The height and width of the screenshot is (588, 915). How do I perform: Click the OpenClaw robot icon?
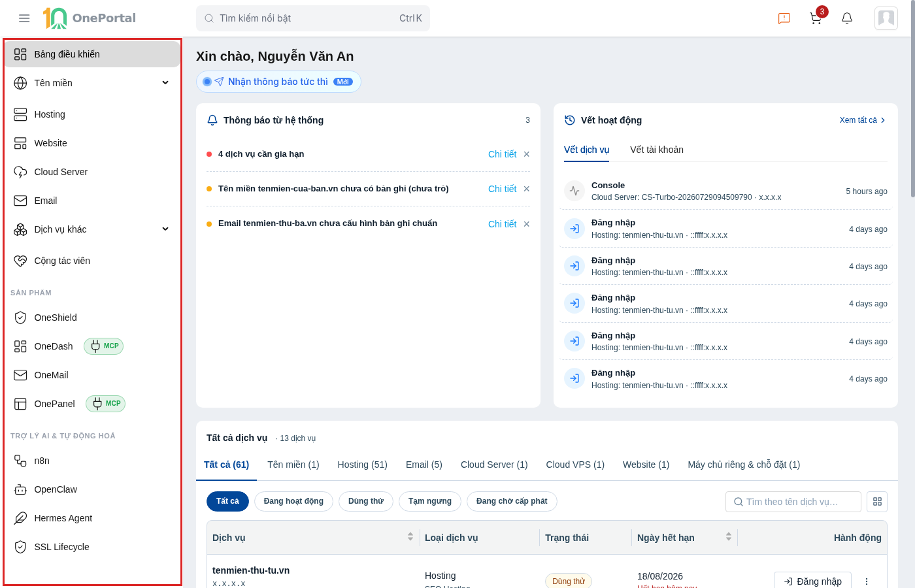click(20, 489)
